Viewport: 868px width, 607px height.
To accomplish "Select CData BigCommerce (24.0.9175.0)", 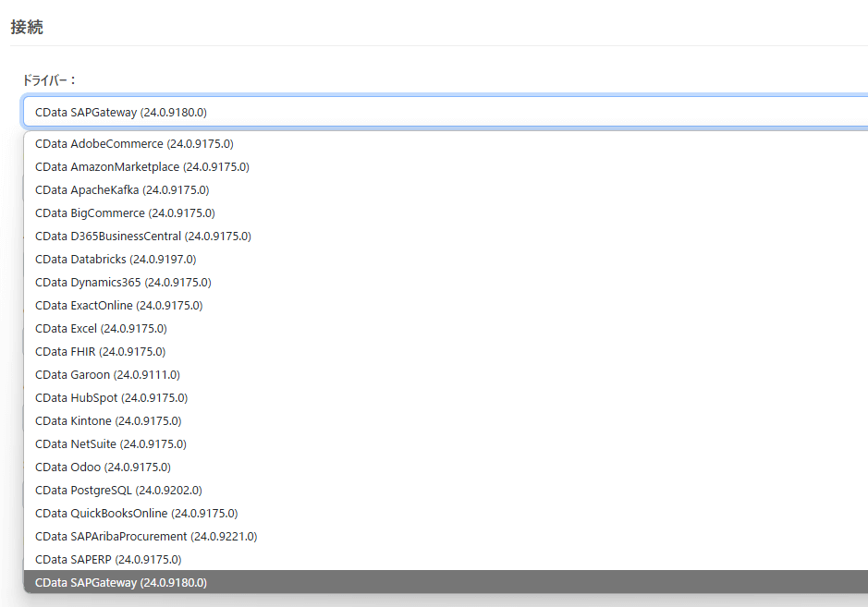I will click(446, 213).
